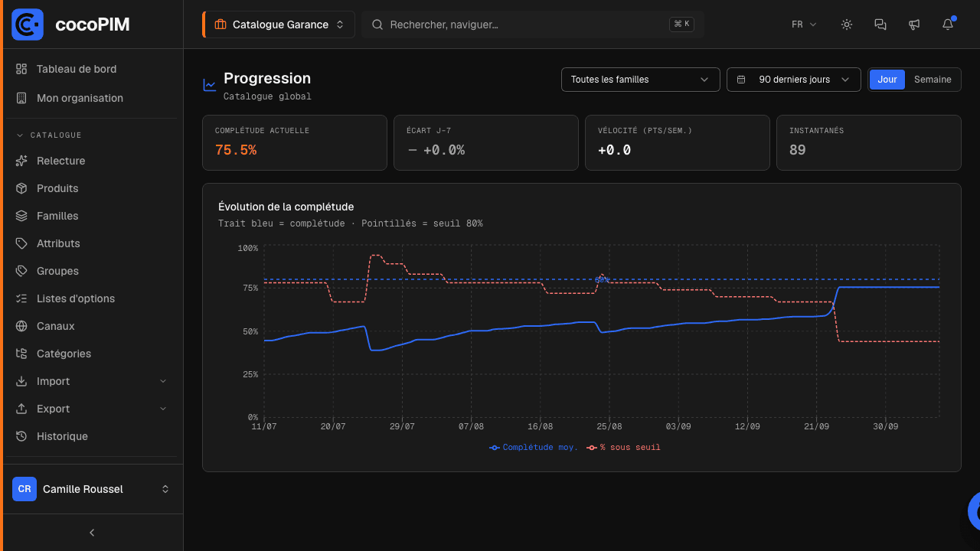Switch chart granularity to Jour
This screenshot has width=980, height=551.
coord(887,80)
